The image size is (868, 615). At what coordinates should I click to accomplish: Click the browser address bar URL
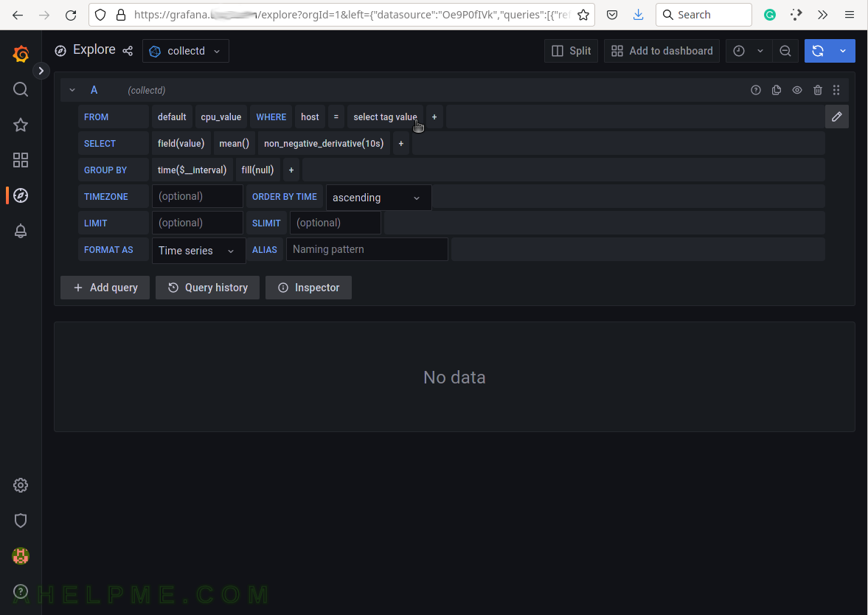[x=352, y=15]
